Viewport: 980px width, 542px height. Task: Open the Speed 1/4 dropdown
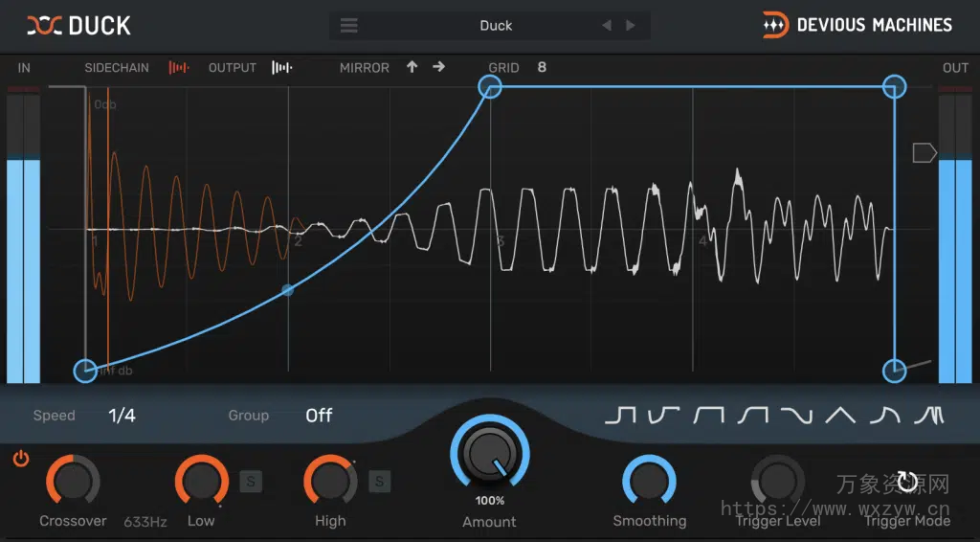point(122,416)
